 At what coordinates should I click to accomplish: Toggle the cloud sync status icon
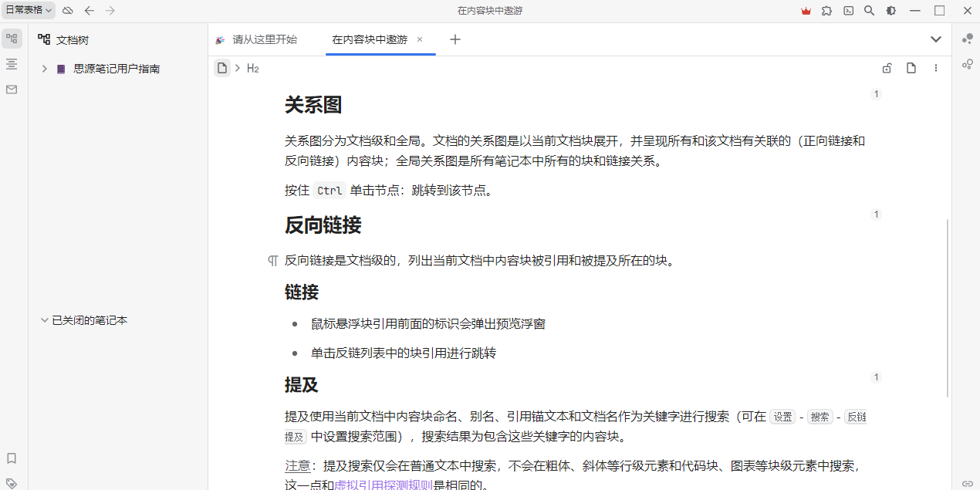coord(68,10)
